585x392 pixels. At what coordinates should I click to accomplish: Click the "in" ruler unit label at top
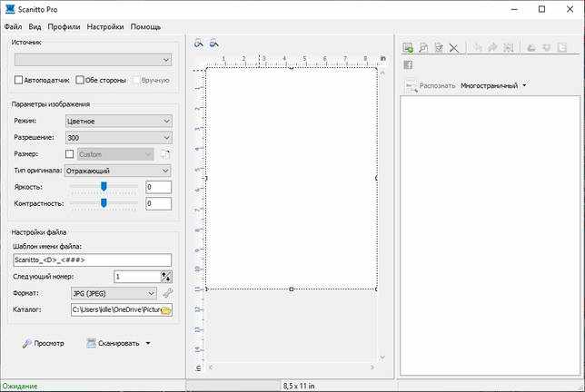(382, 58)
